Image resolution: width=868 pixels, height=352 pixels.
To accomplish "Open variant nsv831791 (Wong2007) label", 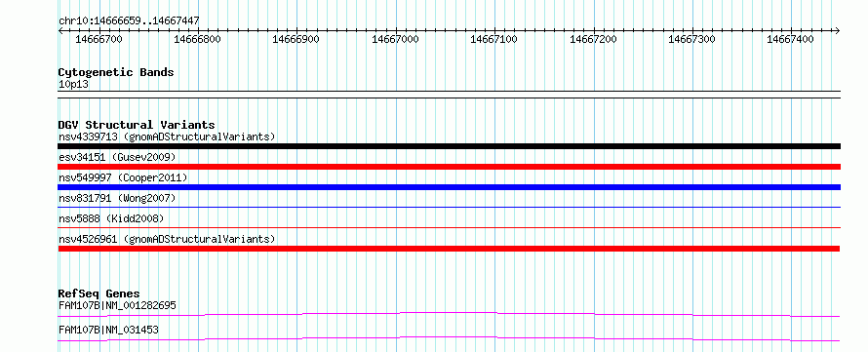I will [117, 198].
